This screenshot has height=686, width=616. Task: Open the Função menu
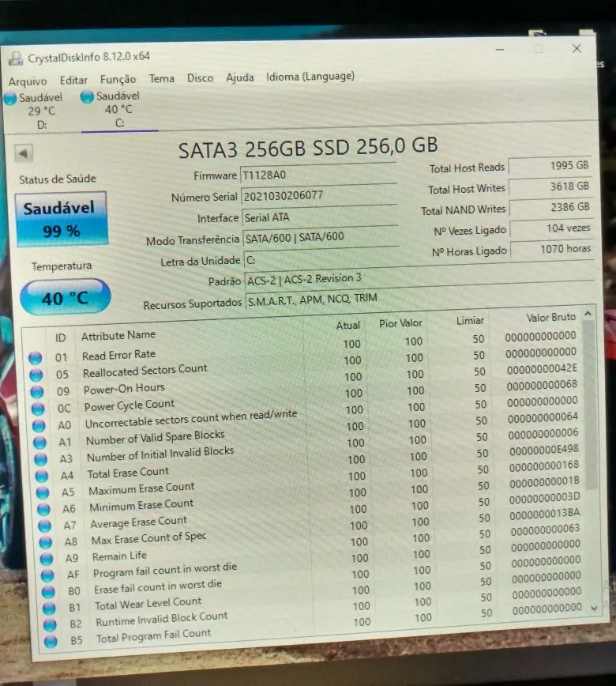coord(118,79)
